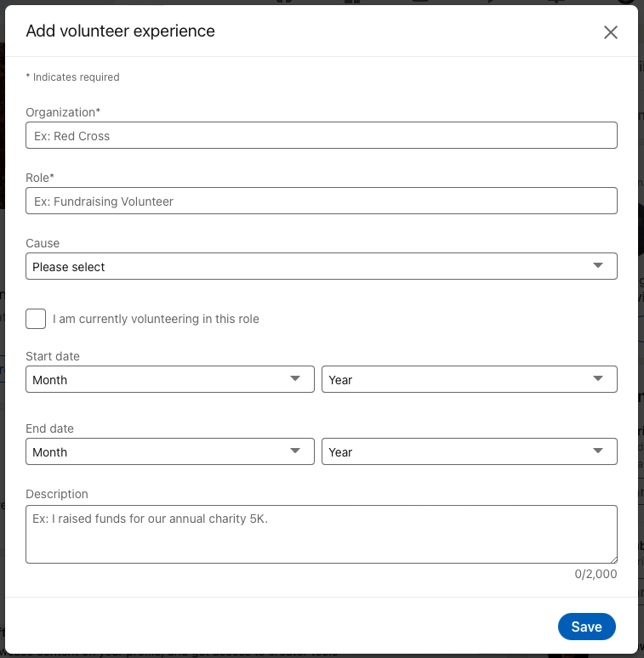Click the Description text area

pyautogui.click(x=322, y=534)
